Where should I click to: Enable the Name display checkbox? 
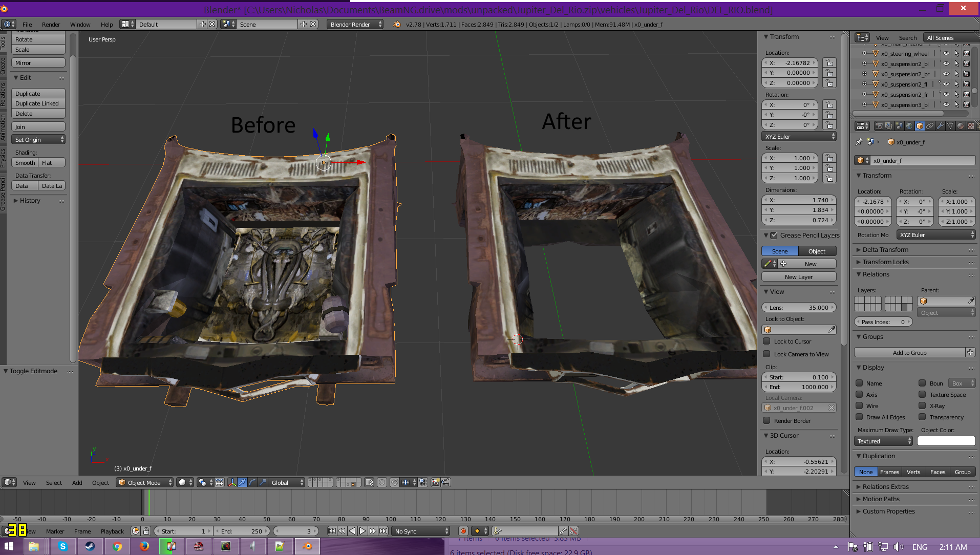pos(860,383)
